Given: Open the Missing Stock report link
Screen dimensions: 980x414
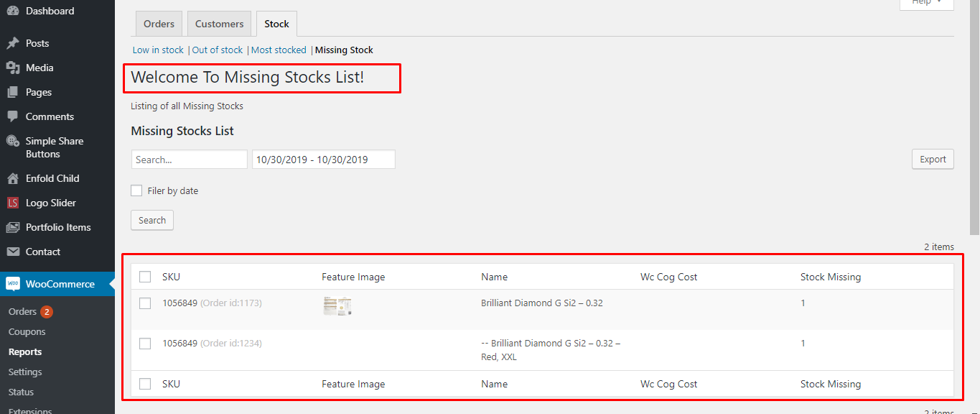Looking at the screenshot, I should (344, 50).
